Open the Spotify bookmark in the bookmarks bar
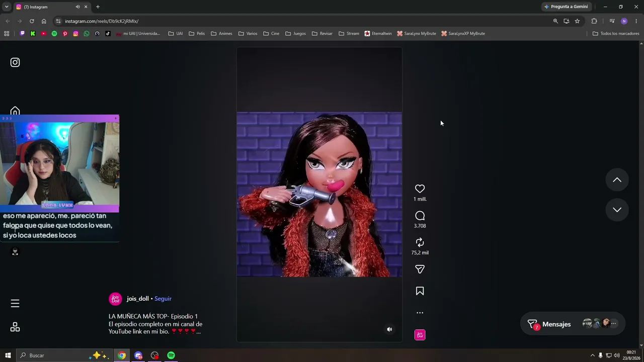Image resolution: width=644 pixels, height=362 pixels. (x=54, y=34)
